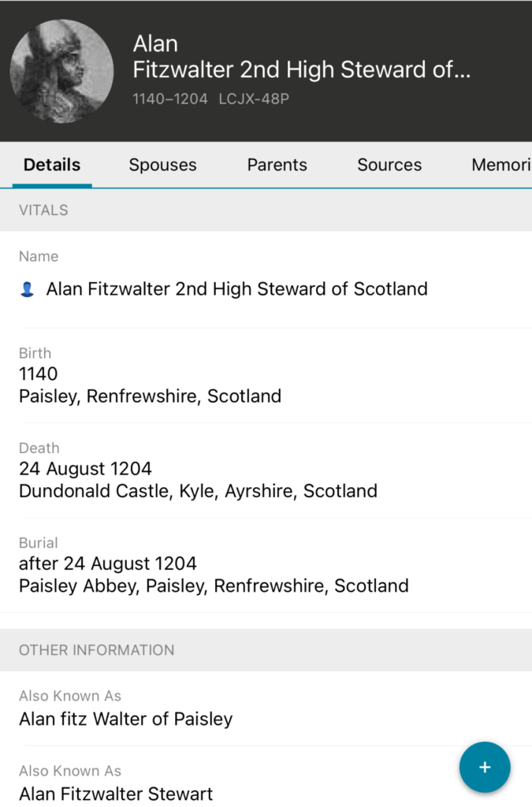Image resolution: width=532 pixels, height=807 pixels.
Task: Tap the burial date after 24 August 1204
Action: (x=108, y=563)
